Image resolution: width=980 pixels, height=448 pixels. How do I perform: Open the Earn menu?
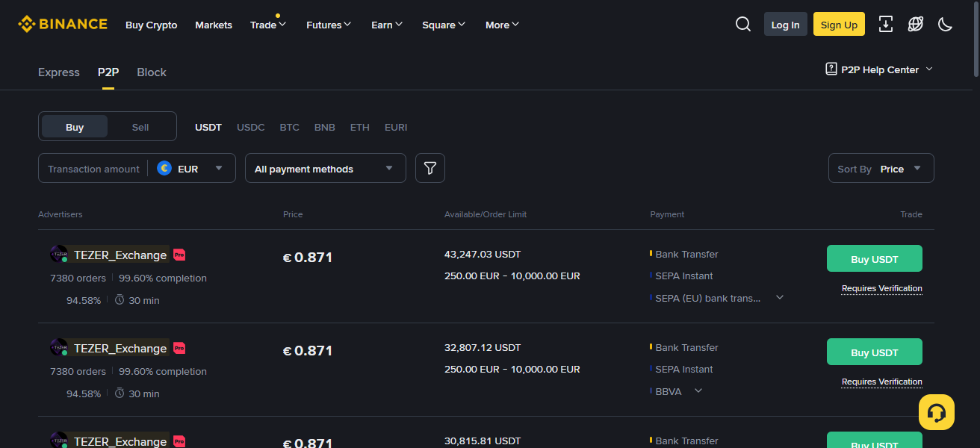(x=387, y=25)
